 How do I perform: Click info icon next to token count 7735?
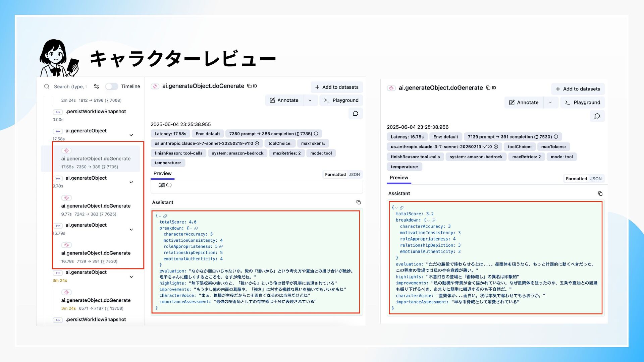[x=316, y=134]
